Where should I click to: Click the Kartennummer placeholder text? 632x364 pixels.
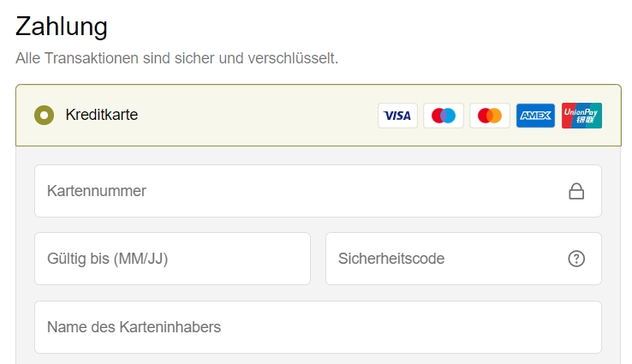pos(96,191)
